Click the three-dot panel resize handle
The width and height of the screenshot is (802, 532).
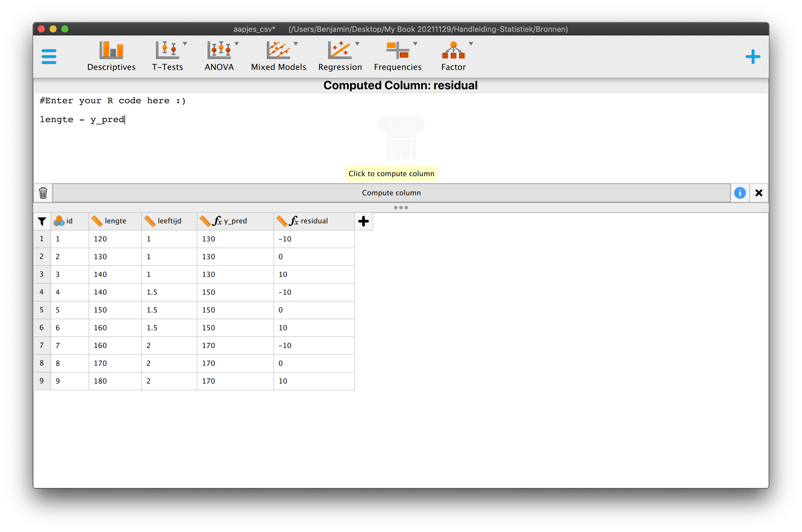coord(401,207)
